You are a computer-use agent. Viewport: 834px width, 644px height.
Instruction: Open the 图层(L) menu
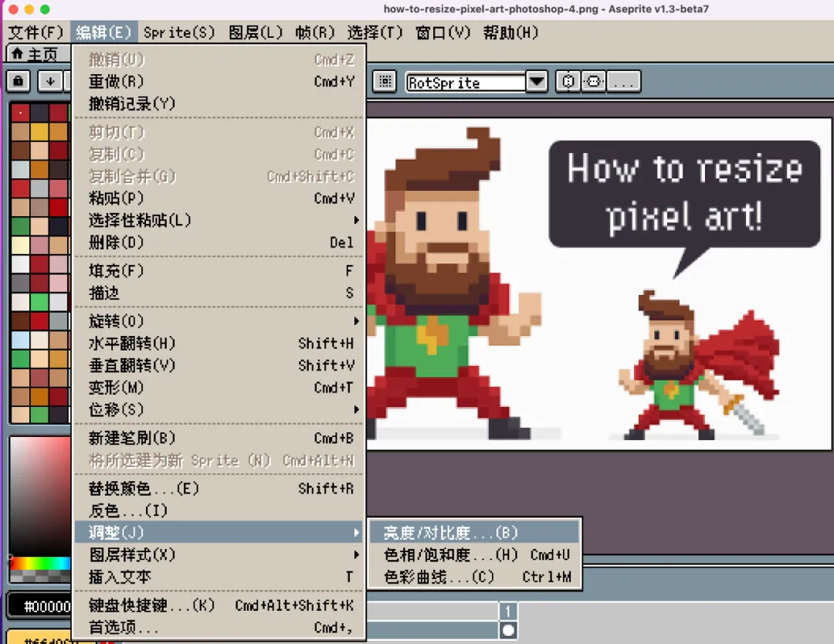click(256, 32)
